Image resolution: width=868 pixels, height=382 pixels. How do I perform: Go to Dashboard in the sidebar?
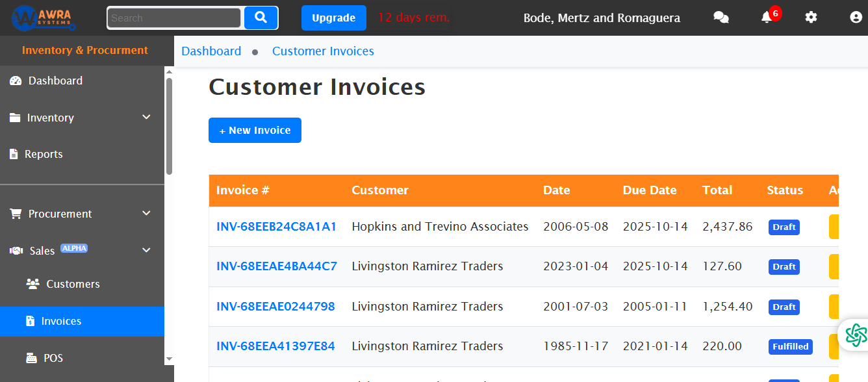[x=55, y=81]
